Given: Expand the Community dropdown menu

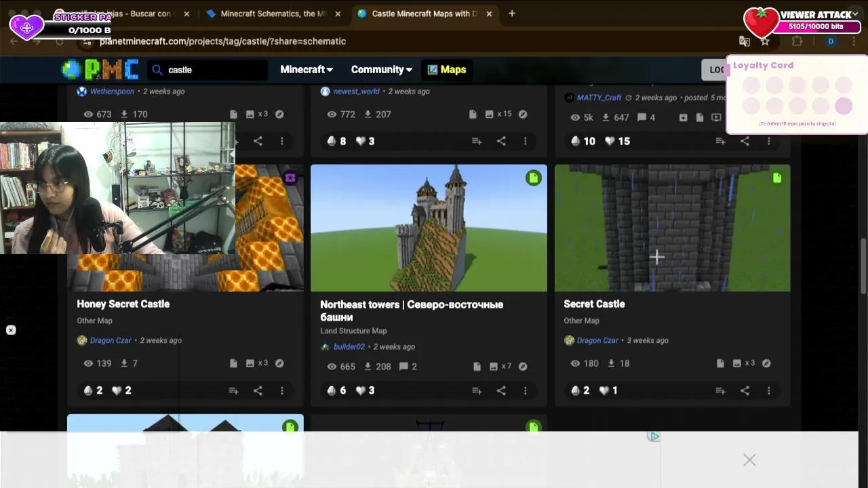Looking at the screenshot, I should coord(381,69).
